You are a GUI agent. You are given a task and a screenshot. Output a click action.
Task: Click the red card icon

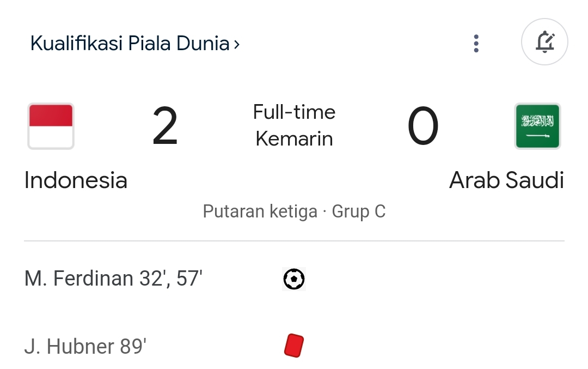(294, 346)
